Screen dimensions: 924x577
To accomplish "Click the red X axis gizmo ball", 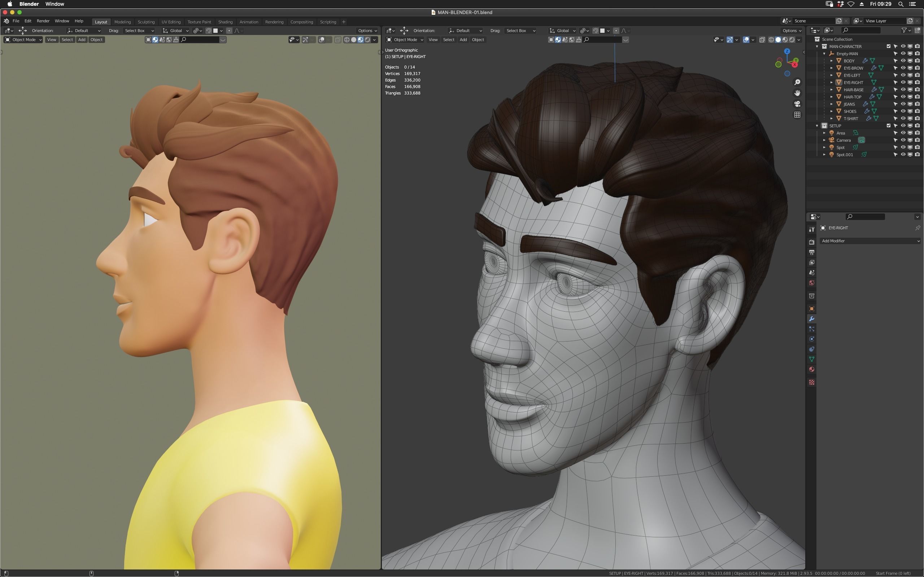I will 794,65.
